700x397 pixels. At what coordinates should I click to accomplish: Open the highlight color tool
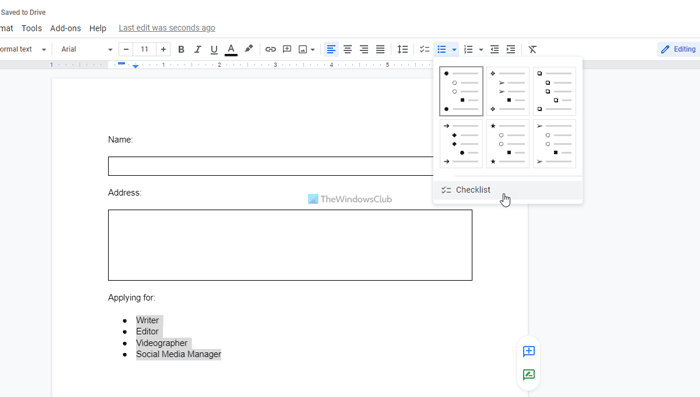(x=249, y=49)
